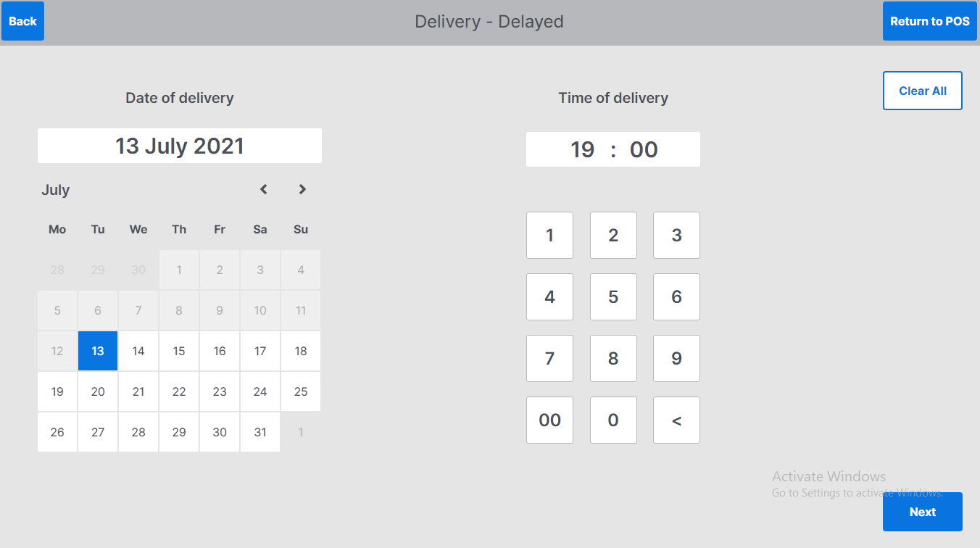980x548 pixels.
Task: Click the Back button
Action: [22, 21]
